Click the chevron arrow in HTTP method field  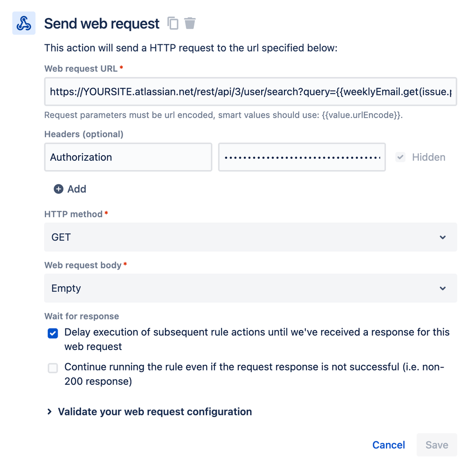click(443, 237)
